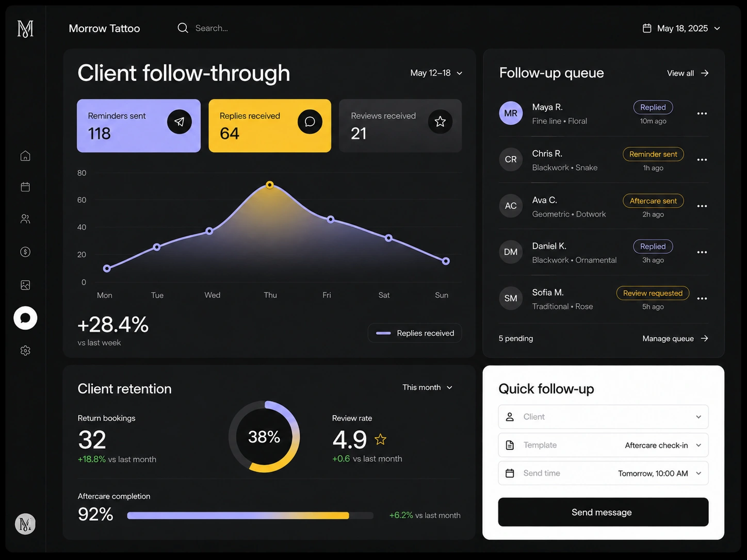The image size is (747, 560).
Task: Open the May 18, 2025 date dropdown
Action: pos(681,28)
